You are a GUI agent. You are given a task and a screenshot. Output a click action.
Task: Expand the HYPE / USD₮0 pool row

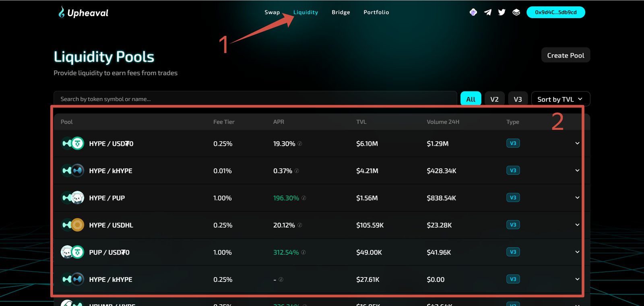(x=577, y=143)
